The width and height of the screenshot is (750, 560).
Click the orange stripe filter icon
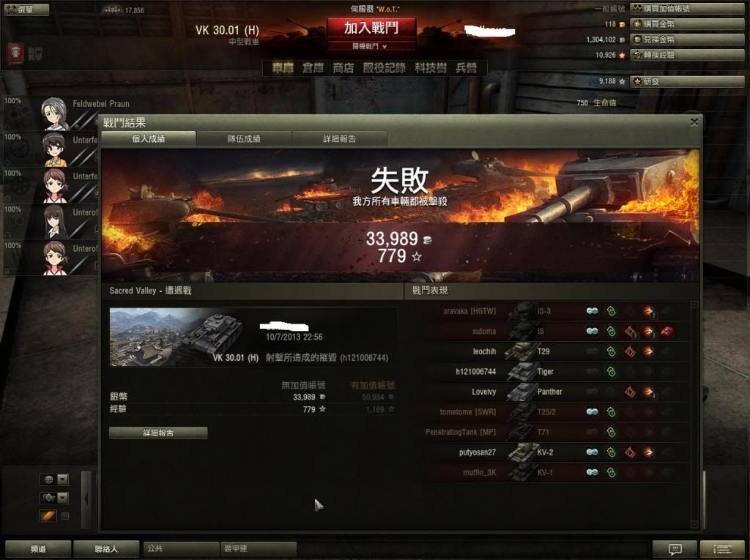pos(48,515)
